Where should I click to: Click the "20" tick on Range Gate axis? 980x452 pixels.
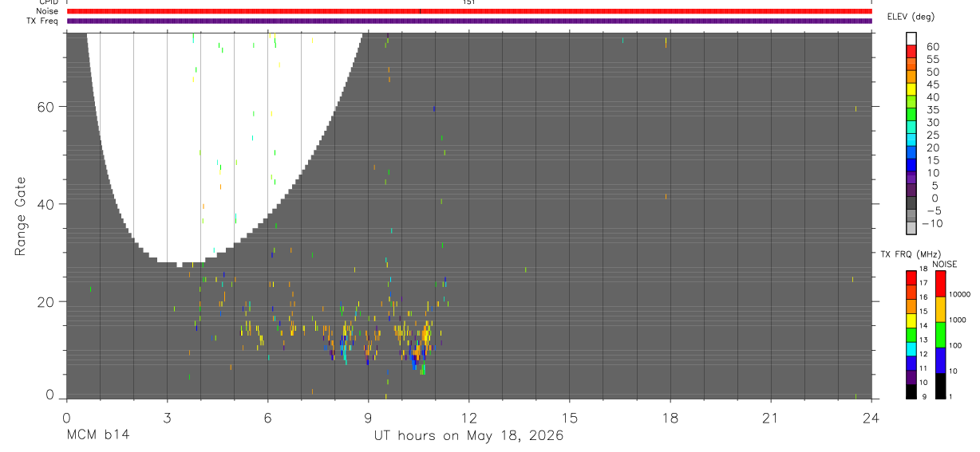pos(46,301)
